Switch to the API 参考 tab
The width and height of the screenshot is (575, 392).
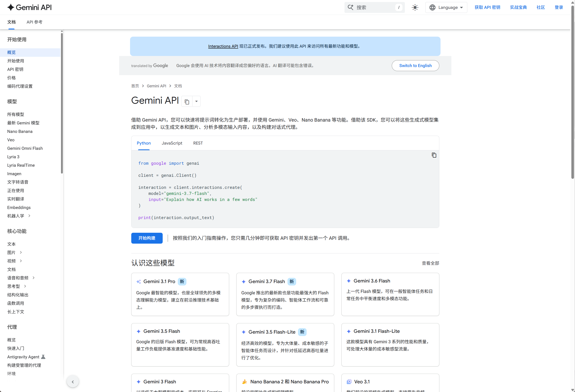pos(34,22)
